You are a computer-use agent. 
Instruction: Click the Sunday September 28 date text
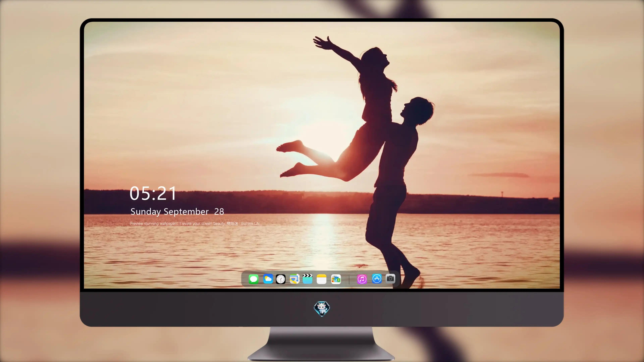click(177, 212)
